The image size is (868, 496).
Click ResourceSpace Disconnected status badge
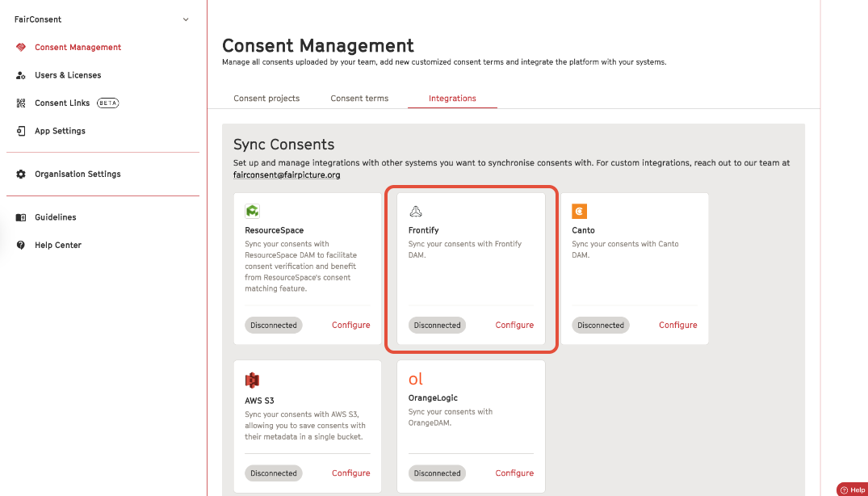pos(274,325)
